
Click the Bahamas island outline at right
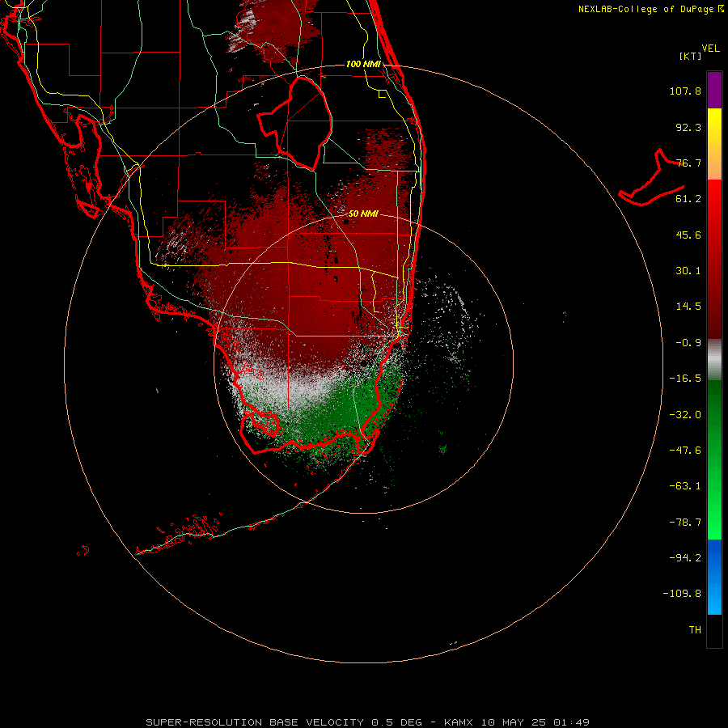[x=652, y=178]
